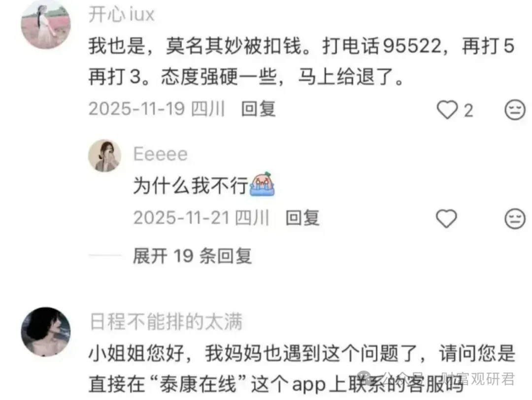Tap the dislike face on Eeeee's reply
The height and width of the screenshot is (400, 532).
[x=515, y=218]
